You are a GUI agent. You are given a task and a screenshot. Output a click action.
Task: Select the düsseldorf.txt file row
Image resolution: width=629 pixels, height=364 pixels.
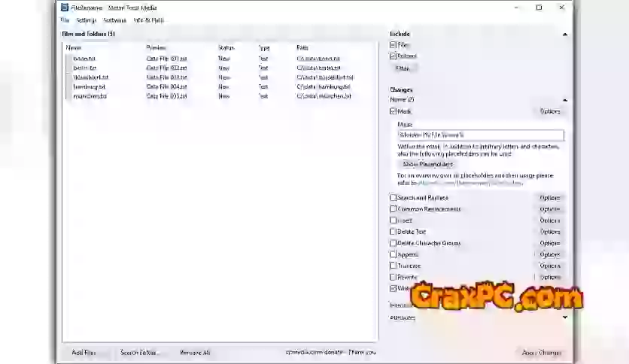click(x=220, y=77)
